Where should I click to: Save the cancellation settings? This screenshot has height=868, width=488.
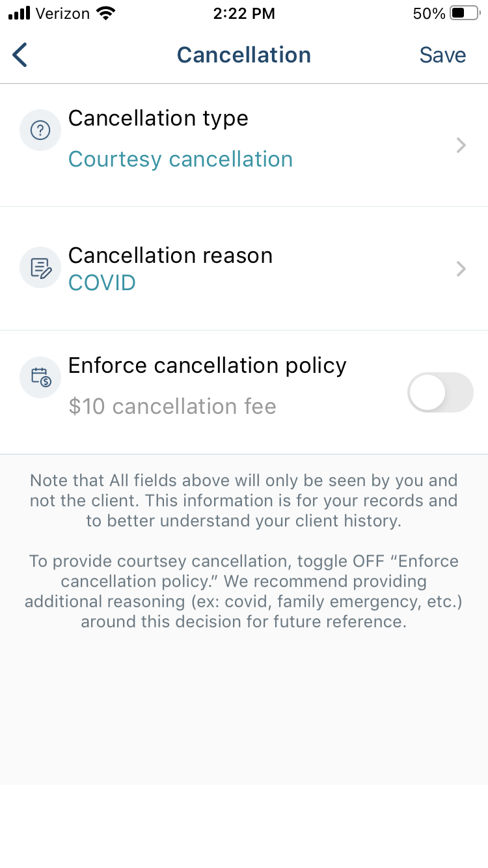[442, 55]
